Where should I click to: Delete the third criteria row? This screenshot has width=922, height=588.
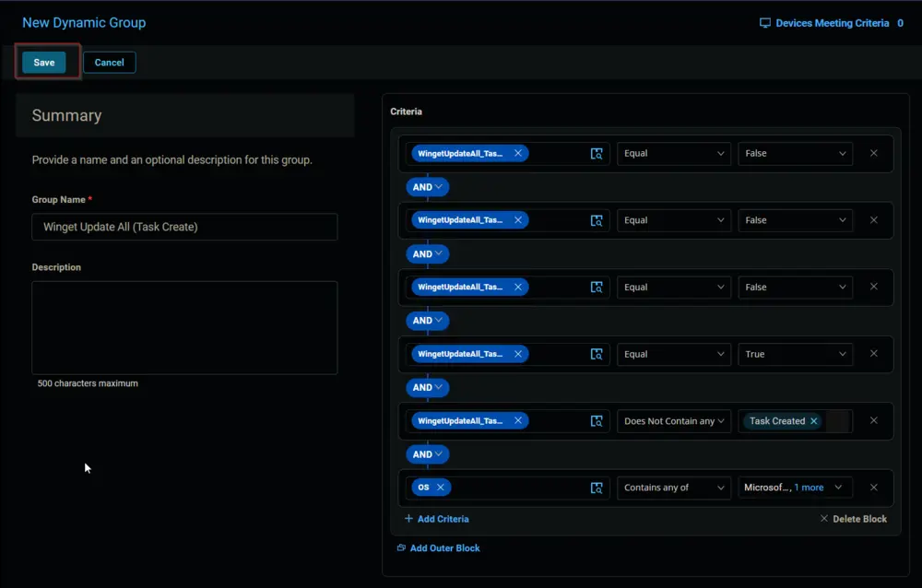point(874,287)
